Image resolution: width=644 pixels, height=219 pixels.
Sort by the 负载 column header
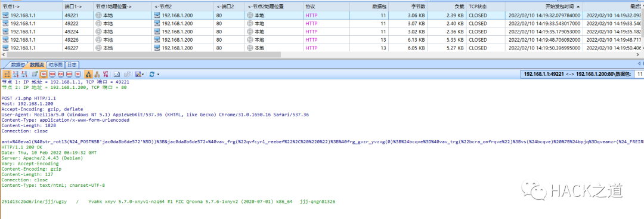[x=447, y=6]
